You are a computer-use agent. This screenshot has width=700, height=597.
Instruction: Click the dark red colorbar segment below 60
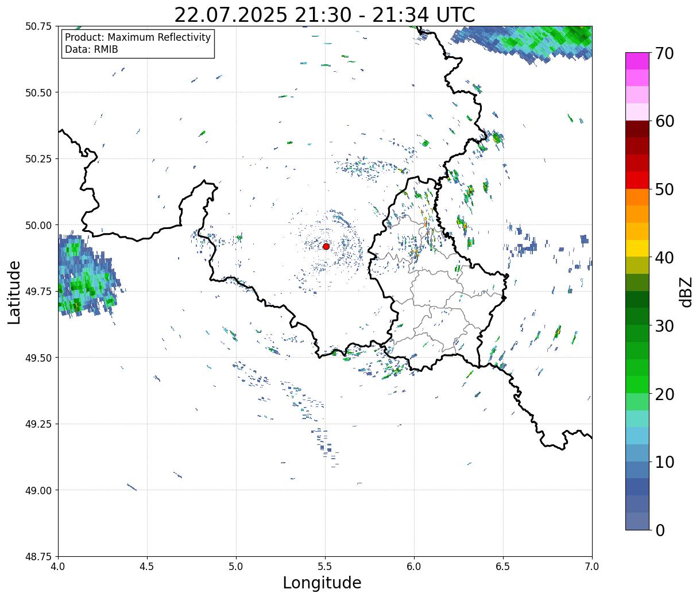[637, 129]
